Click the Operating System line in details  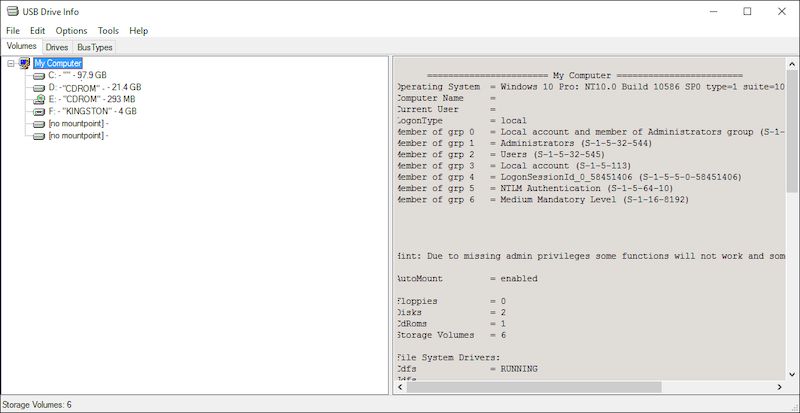pos(590,87)
